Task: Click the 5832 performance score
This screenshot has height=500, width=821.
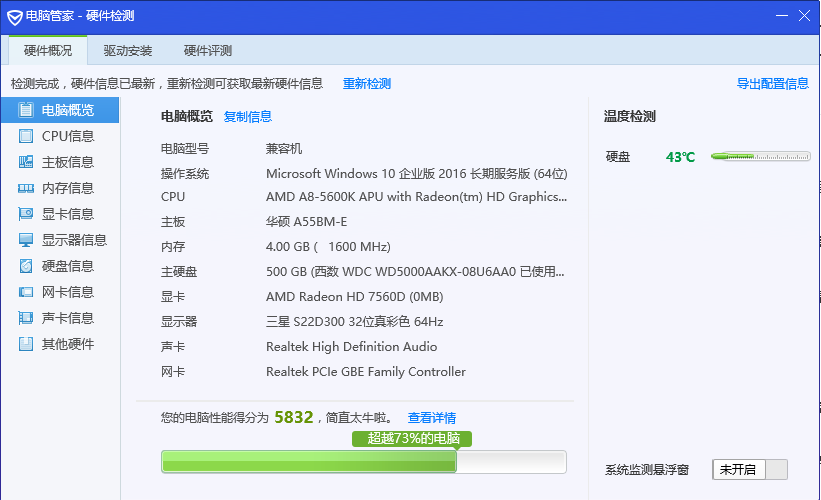Action: pos(294,417)
